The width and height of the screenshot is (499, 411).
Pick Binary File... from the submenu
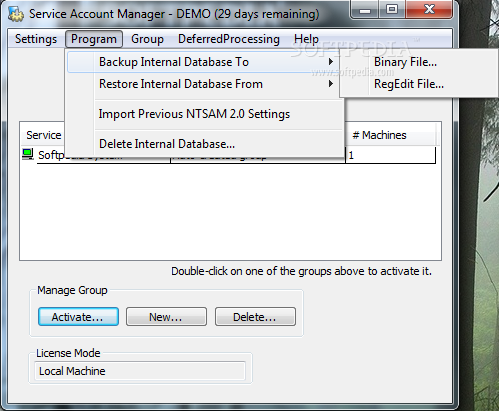pyautogui.click(x=418, y=62)
